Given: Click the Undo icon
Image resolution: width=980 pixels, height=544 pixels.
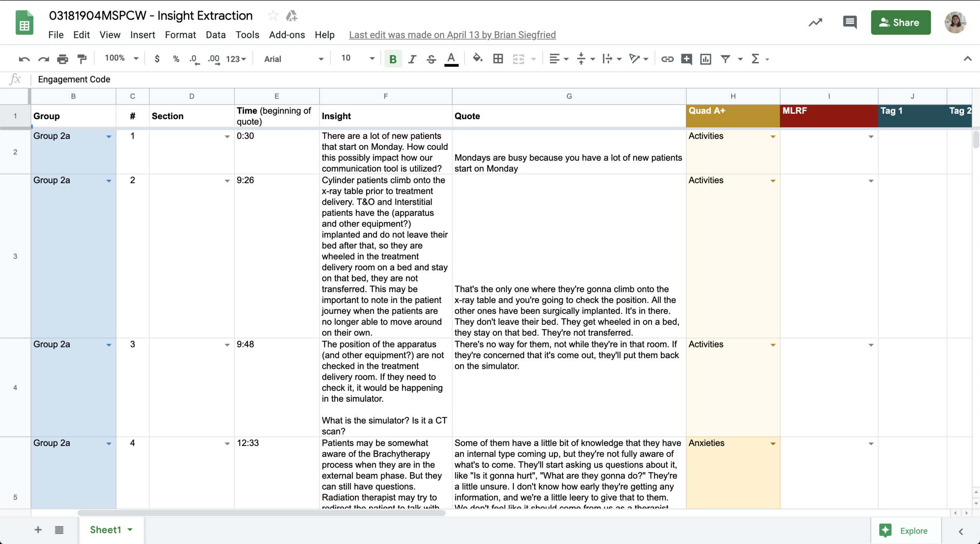Looking at the screenshot, I should [24, 59].
